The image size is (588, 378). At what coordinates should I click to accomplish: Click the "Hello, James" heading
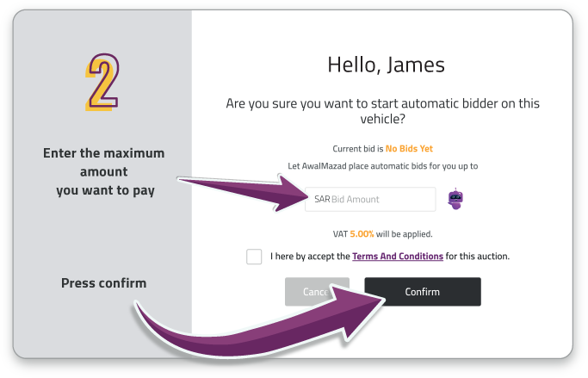[382, 64]
